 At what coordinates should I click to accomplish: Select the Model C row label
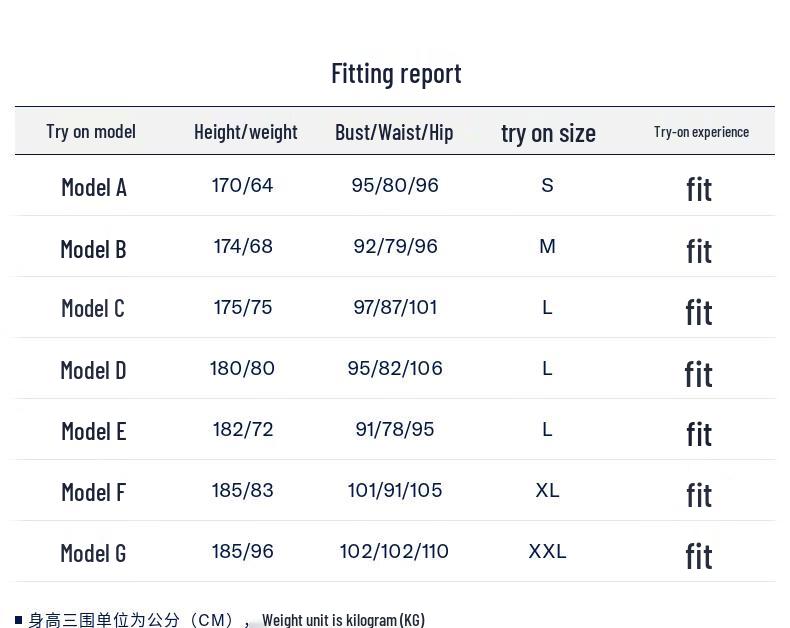point(93,308)
